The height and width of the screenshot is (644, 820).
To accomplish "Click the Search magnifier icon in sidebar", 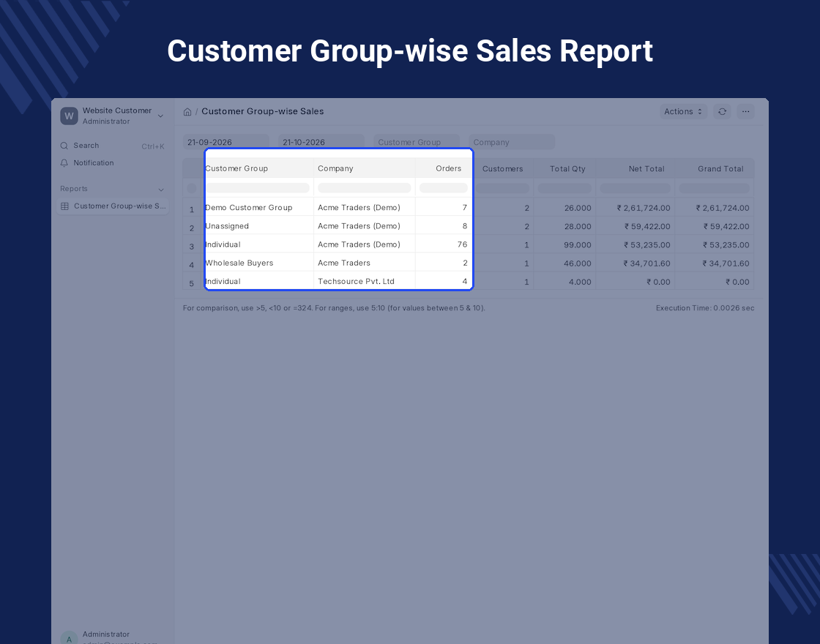I will (64, 146).
